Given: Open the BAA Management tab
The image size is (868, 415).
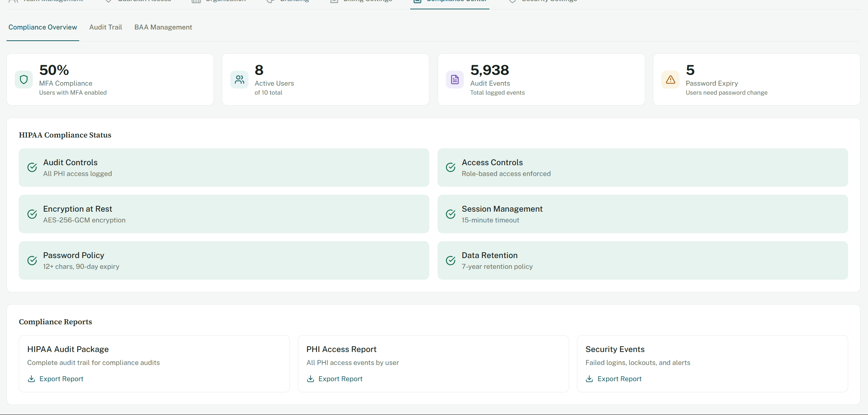Looking at the screenshot, I should [x=163, y=27].
